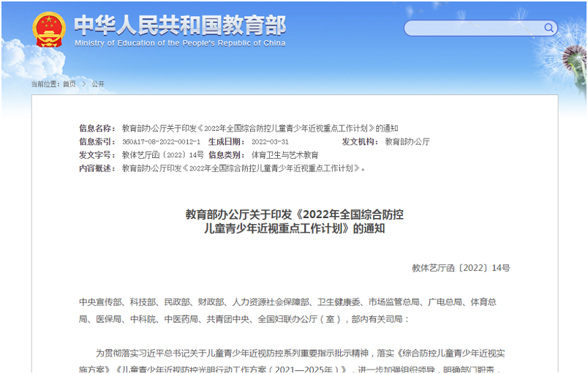
Task: Click the breadcrumb arrow separator
Action: (x=83, y=84)
